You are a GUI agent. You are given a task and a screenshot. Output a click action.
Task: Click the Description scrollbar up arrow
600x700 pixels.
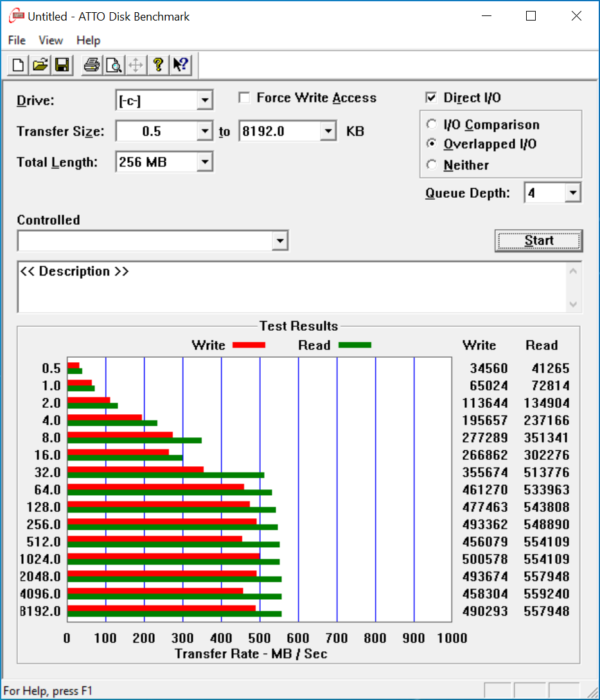tap(574, 271)
